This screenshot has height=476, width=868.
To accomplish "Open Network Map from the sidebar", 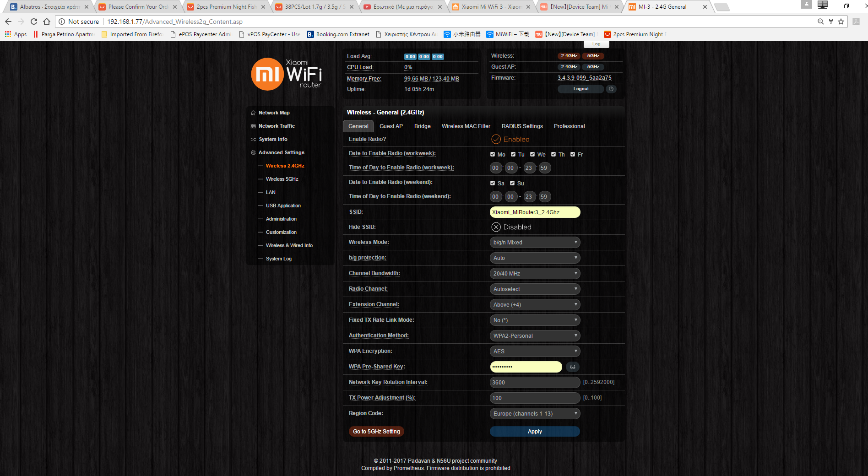I will [x=274, y=113].
